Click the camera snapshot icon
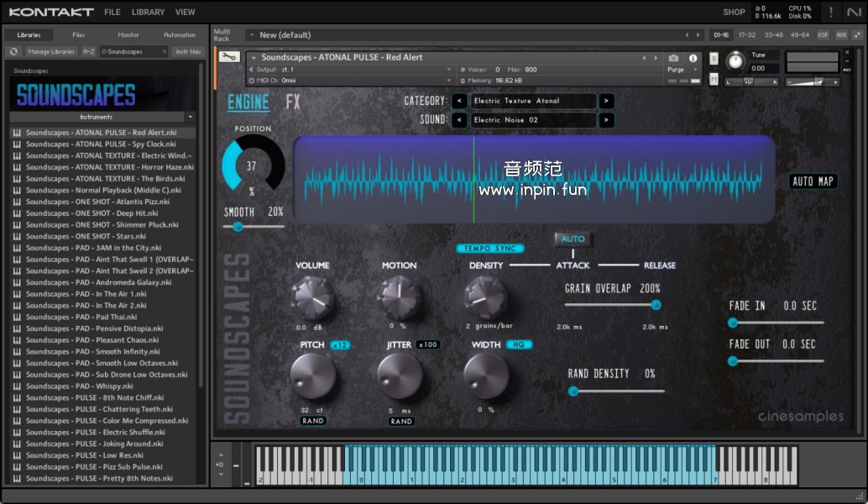The image size is (868, 504). [x=673, y=58]
